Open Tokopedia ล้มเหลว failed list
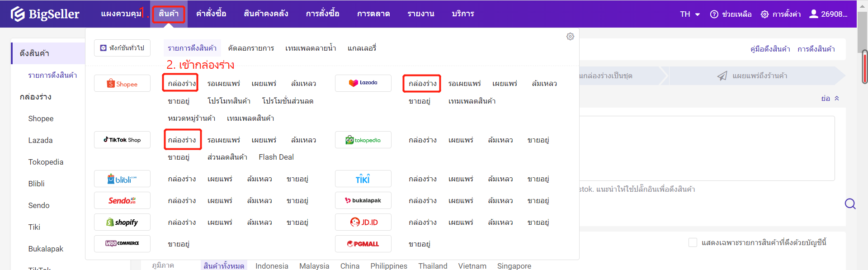 (x=500, y=140)
